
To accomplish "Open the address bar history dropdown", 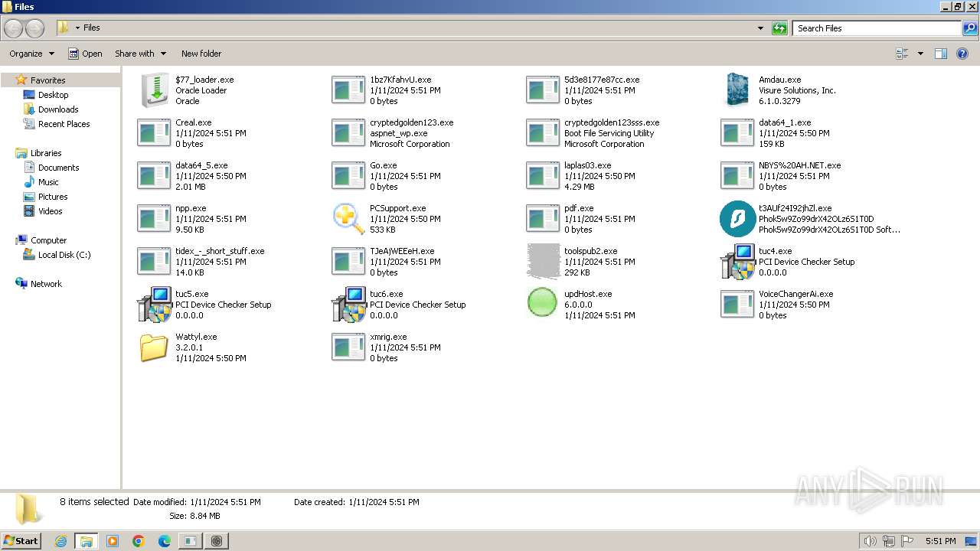I will click(760, 28).
